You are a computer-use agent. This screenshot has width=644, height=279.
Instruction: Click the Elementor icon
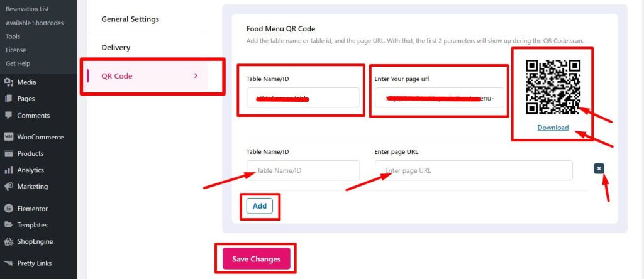point(9,209)
